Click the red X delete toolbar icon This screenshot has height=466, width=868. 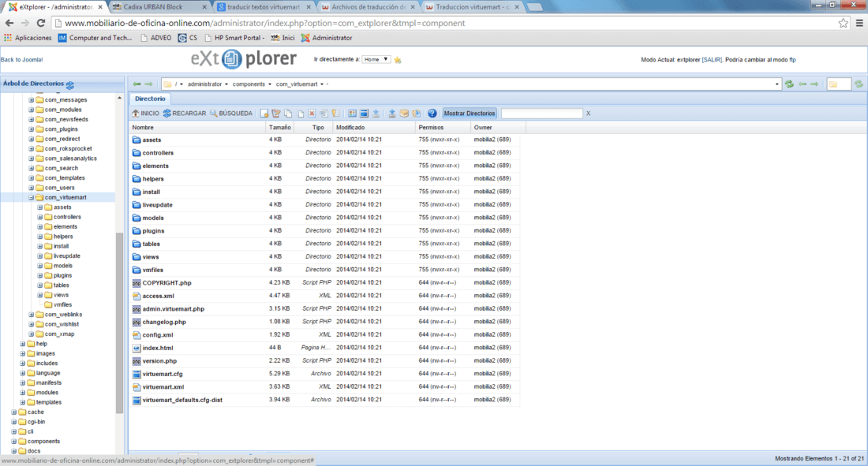click(x=312, y=114)
